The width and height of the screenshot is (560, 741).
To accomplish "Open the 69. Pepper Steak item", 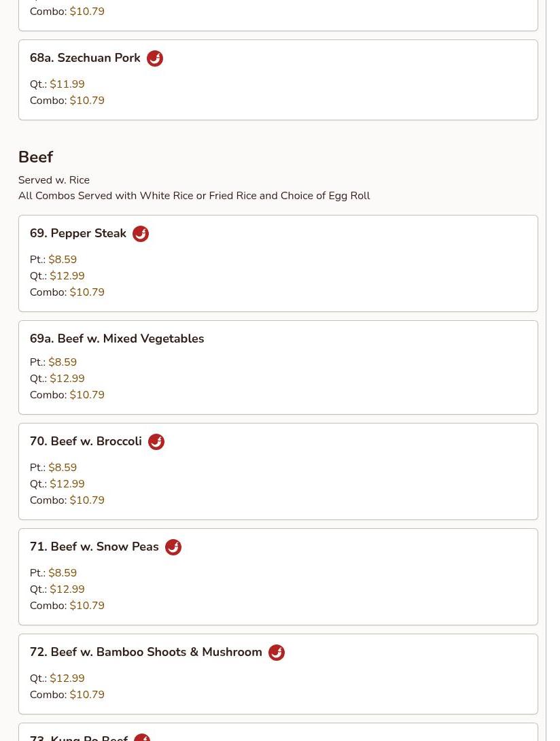I will (x=78, y=233).
